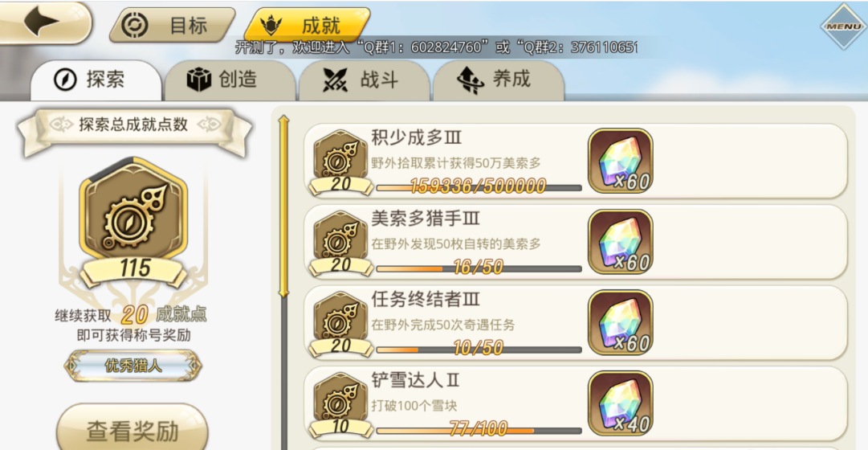Screen dimensions: 868x450
Task: Click the x40 gem for 铲雪达人Ⅱ
Action: [620, 404]
